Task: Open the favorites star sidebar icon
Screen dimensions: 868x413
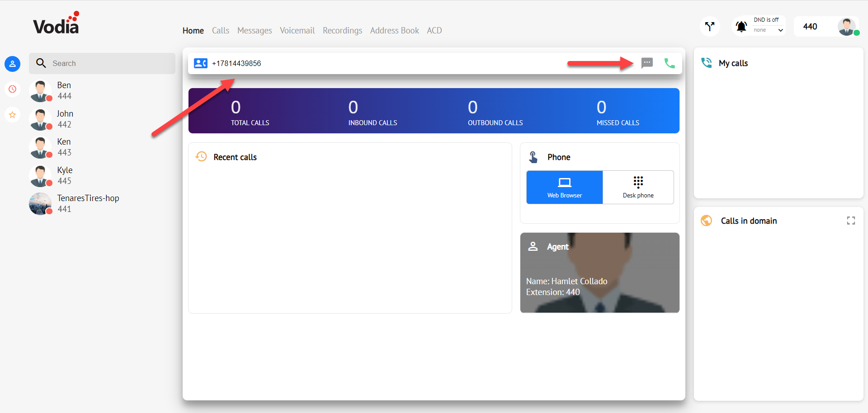Action: tap(12, 115)
